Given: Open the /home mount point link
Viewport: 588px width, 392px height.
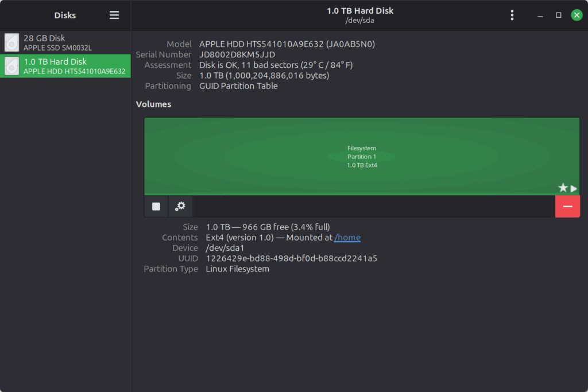Looking at the screenshot, I should click(347, 238).
